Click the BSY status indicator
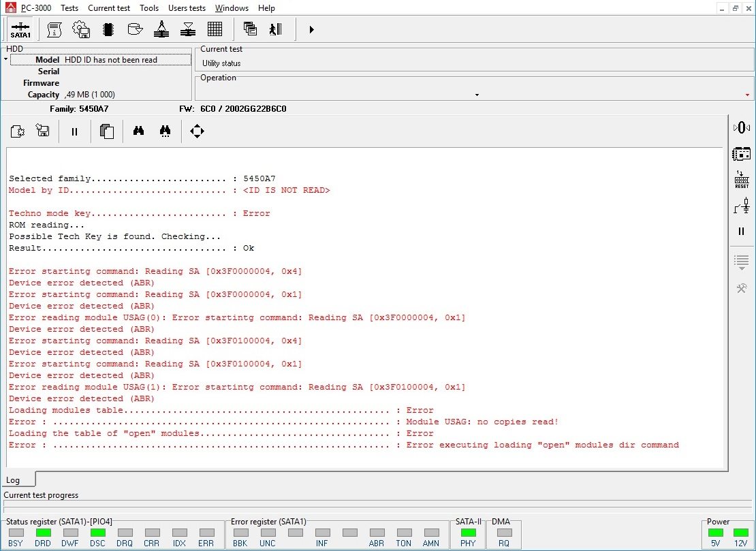This screenshot has height=551, width=756. click(16, 533)
